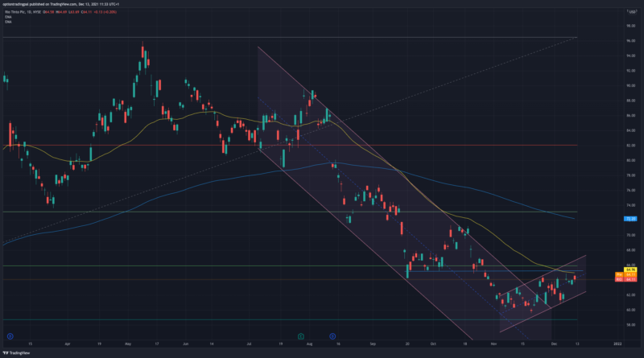Click the 96.00 label on the price axis

point(631,26)
